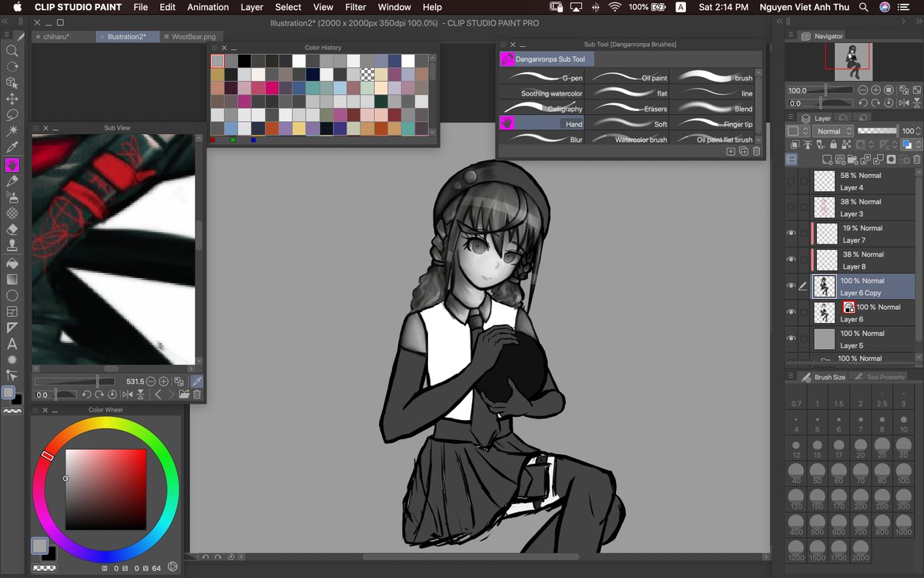Screen dimensions: 924x578
Task: Select the Text tool
Action: [12, 344]
